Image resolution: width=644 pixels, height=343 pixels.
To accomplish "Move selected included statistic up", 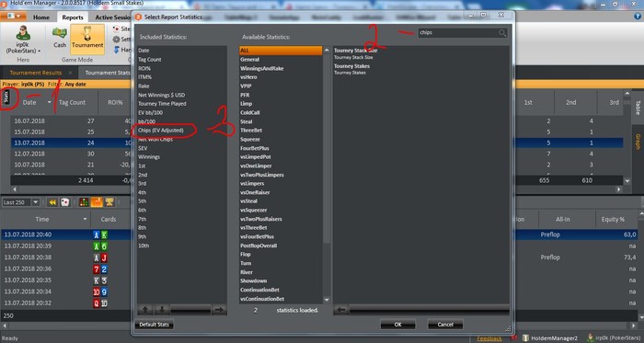I will pyautogui.click(x=145, y=310).
